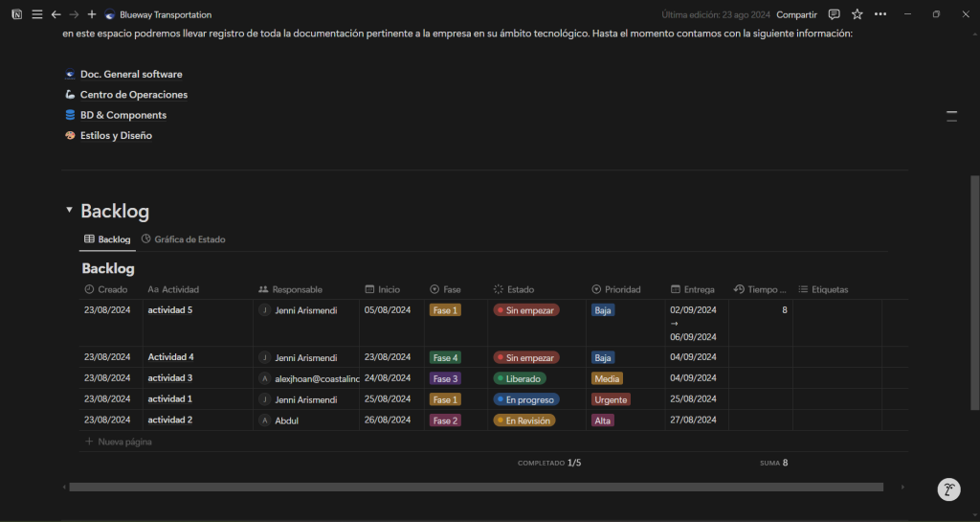Open the comments icon in top bar
Screen dimensions: 980x522
coord(834,14)
